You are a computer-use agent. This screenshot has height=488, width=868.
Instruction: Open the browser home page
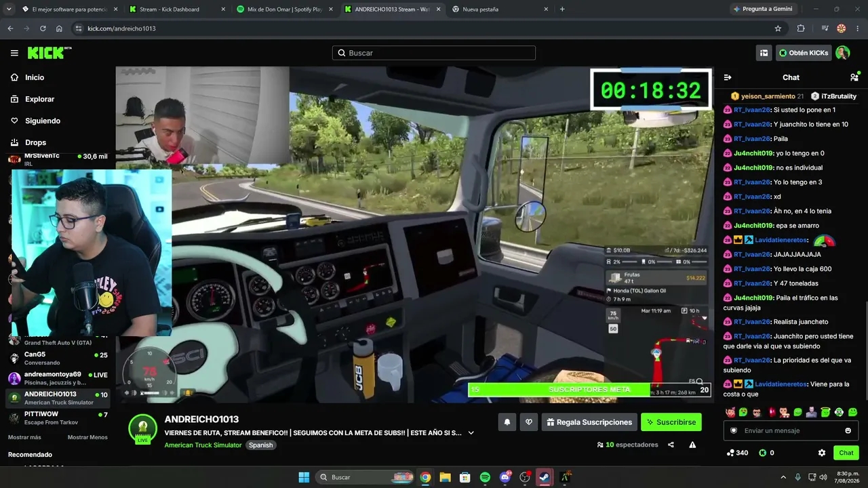[x=59, y=28]
